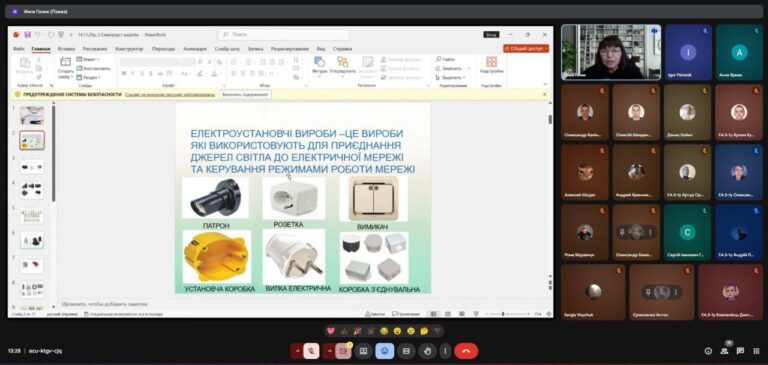Toggle Заметки notes in status bar
This screenshot has width=768, height=365.
pos(375,314)
